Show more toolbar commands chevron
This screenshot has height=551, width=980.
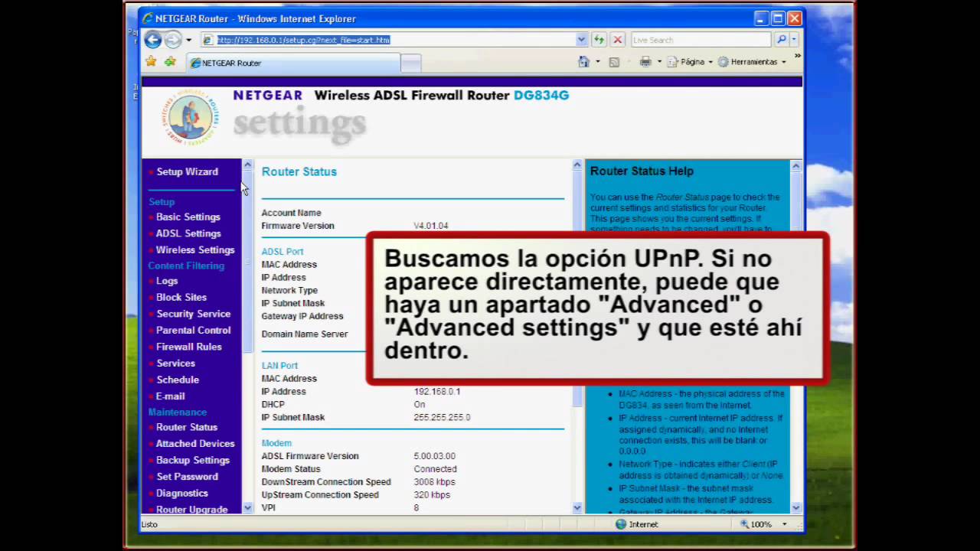797,57
